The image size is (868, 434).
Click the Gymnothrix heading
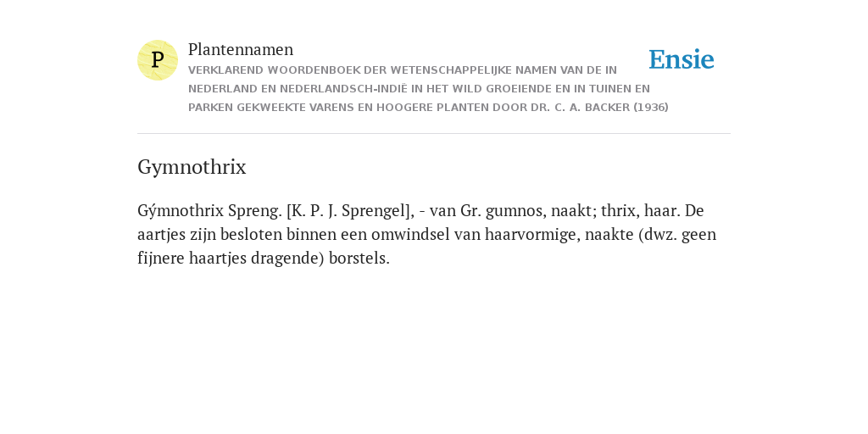[x=192, y=167]
